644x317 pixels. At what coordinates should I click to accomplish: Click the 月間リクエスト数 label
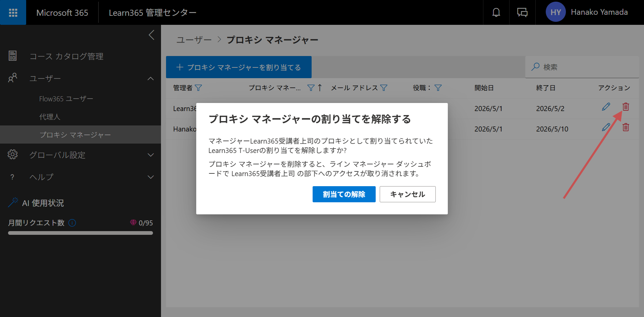(x=36, y=223)
